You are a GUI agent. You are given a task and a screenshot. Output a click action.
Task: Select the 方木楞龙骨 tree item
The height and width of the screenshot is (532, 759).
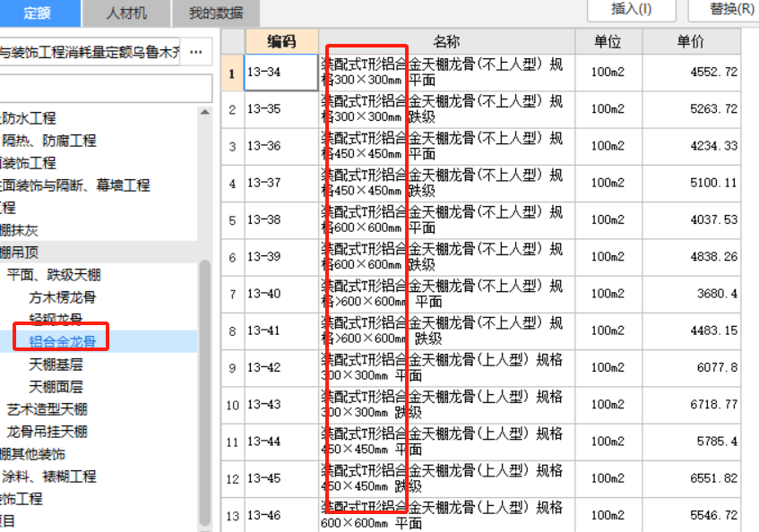pyautogui.click(x=63, y=297)
